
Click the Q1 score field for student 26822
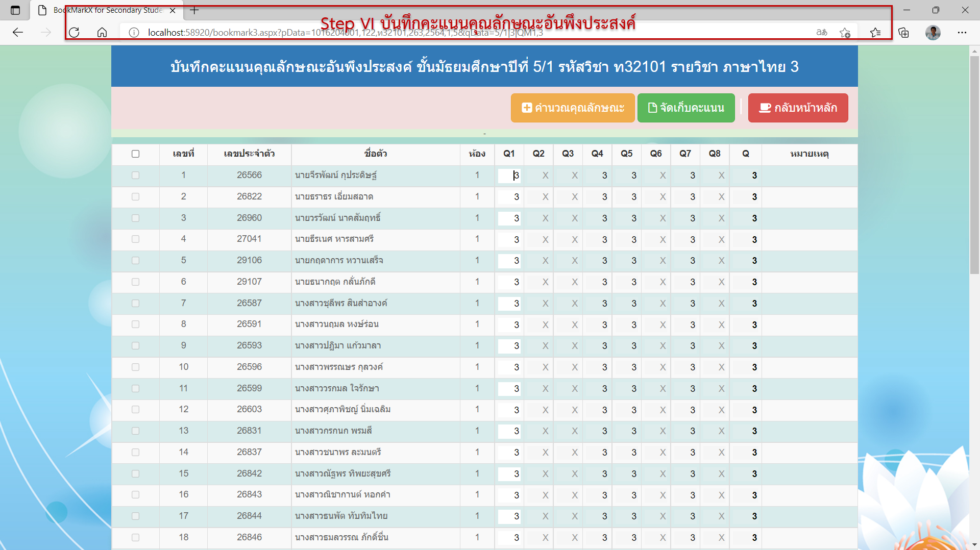click(509, 197)
